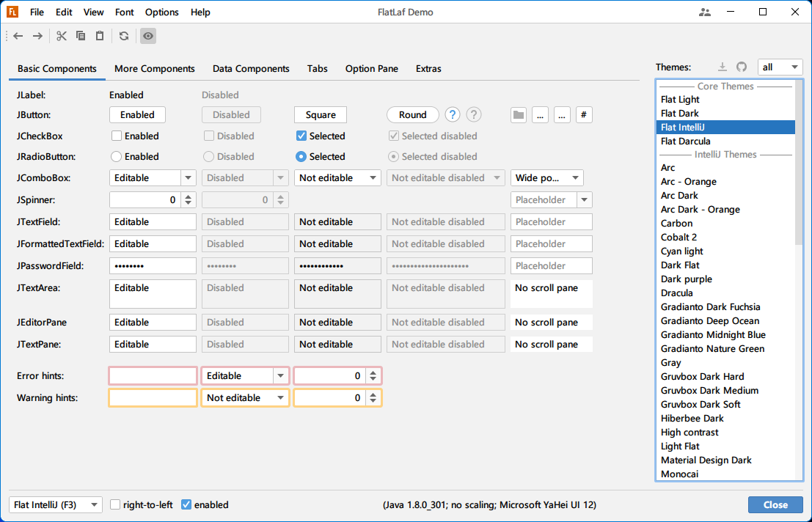Screen dimensions: 812x522
Task: Click the Editable JPasswordField
Action: pos(153,266)
